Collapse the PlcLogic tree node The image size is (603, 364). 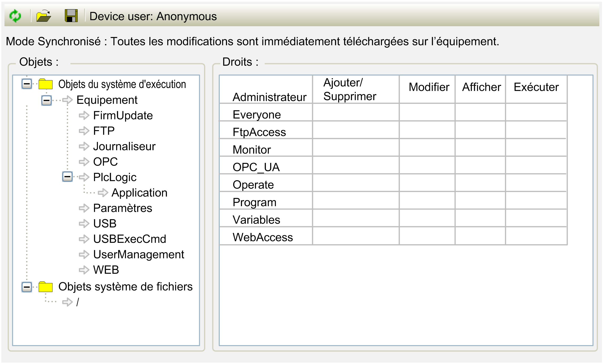pyautogui.click(x=67, y=177)
